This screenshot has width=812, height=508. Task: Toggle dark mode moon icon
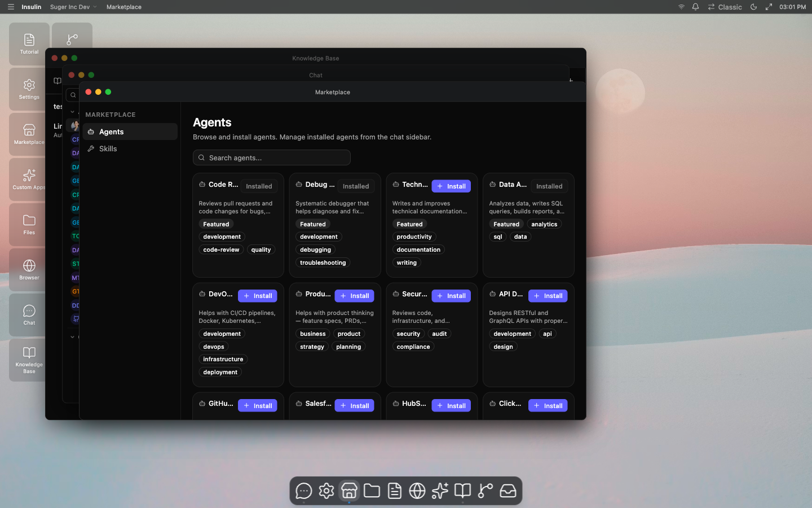[753, 7]
